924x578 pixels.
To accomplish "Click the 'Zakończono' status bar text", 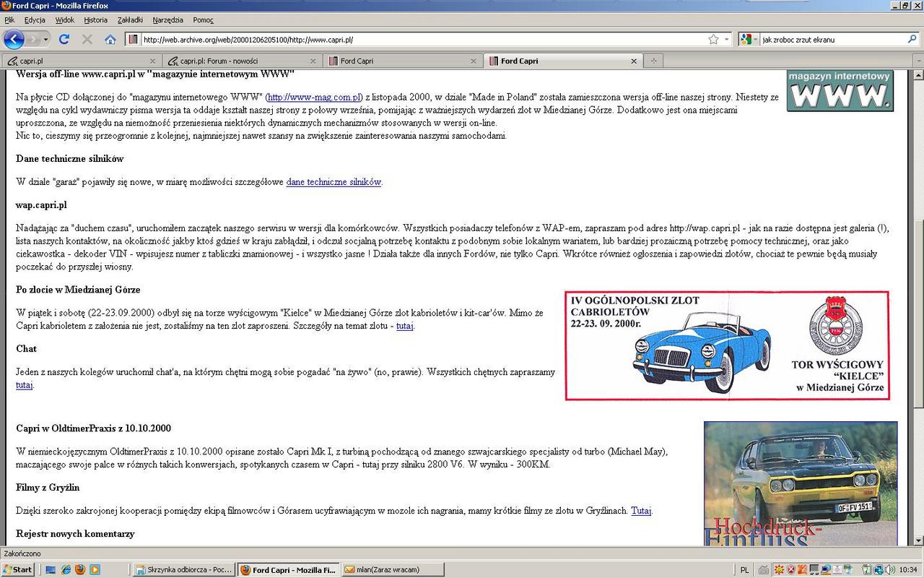I will 22,553.
